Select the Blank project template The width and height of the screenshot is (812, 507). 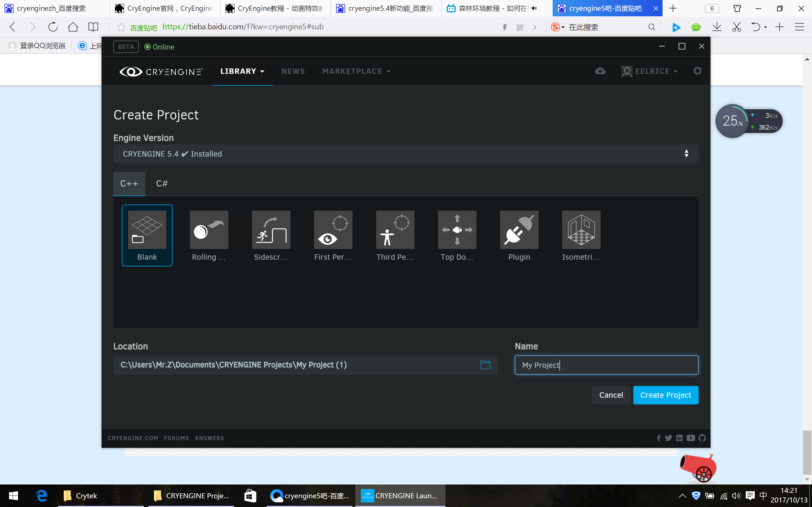tap(147, 235)
